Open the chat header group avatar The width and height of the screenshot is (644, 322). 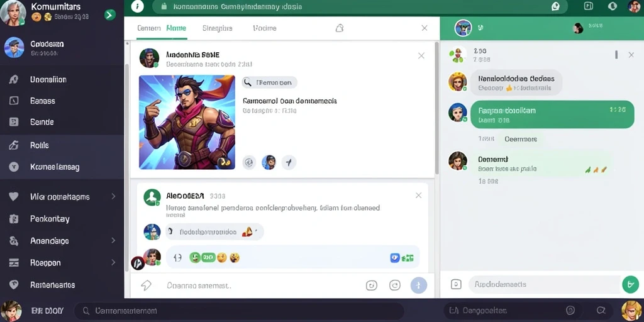[x=463, y=28]
